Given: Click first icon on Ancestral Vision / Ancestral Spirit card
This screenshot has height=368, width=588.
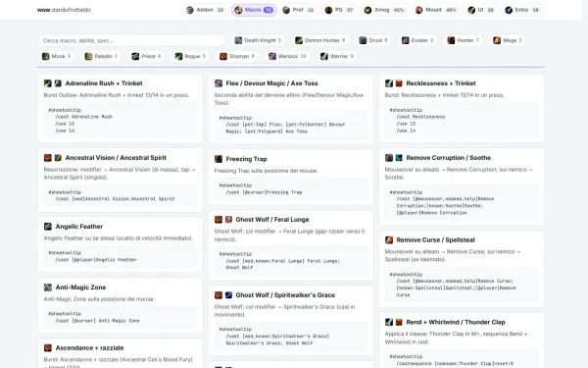Looking at the screenshot, I should [x=48, y=158].
